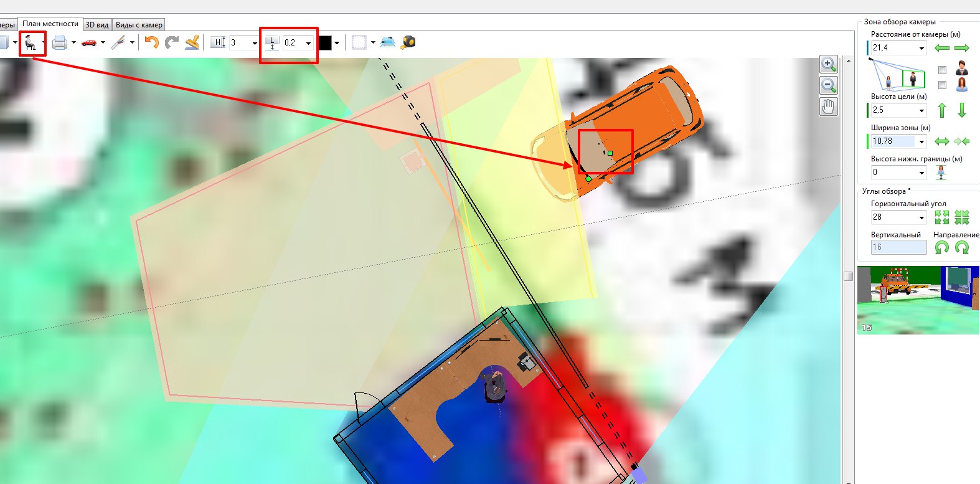Viewport: 980px width, 484px height.
Task: Select the tape measure tool
Action: (x=408, y=42)
